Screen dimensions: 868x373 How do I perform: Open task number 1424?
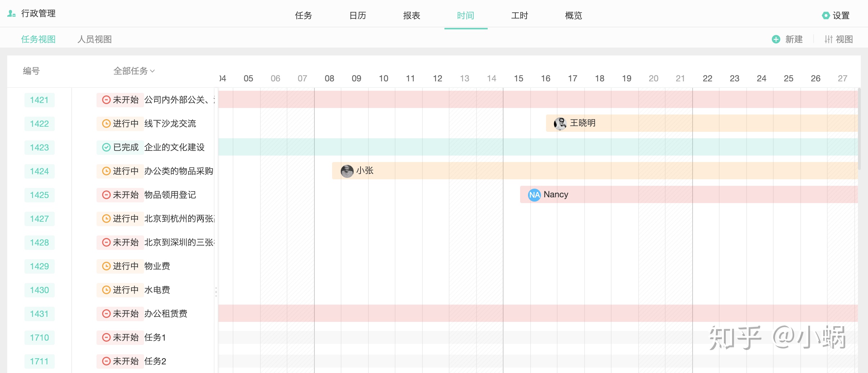40,171
